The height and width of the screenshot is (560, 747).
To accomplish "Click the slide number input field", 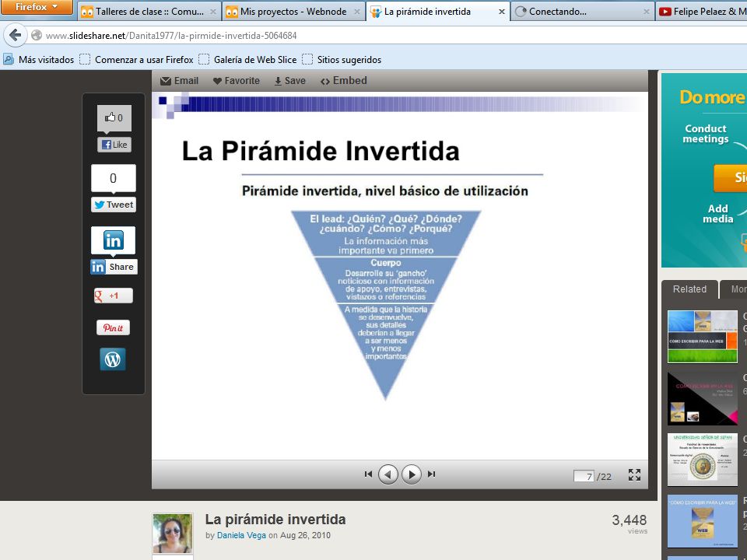I will click(584, 476).
